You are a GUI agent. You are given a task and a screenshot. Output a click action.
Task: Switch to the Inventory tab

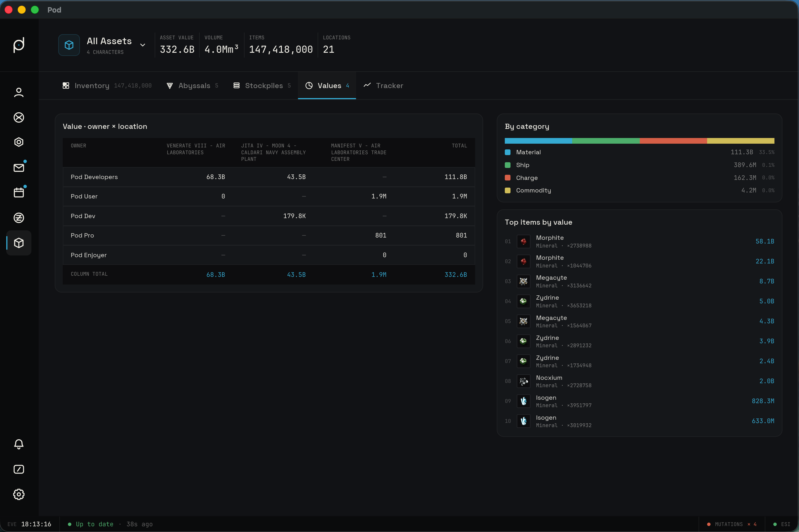107,86
